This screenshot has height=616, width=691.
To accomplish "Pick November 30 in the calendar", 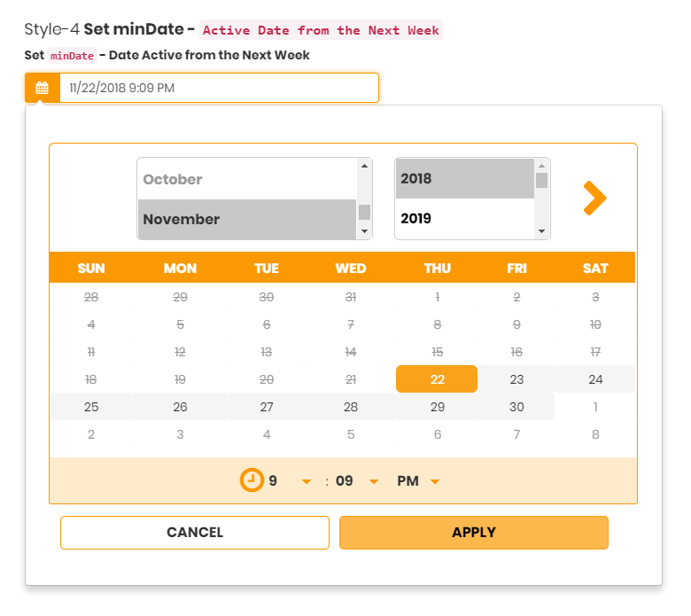I will pos(516,407).
